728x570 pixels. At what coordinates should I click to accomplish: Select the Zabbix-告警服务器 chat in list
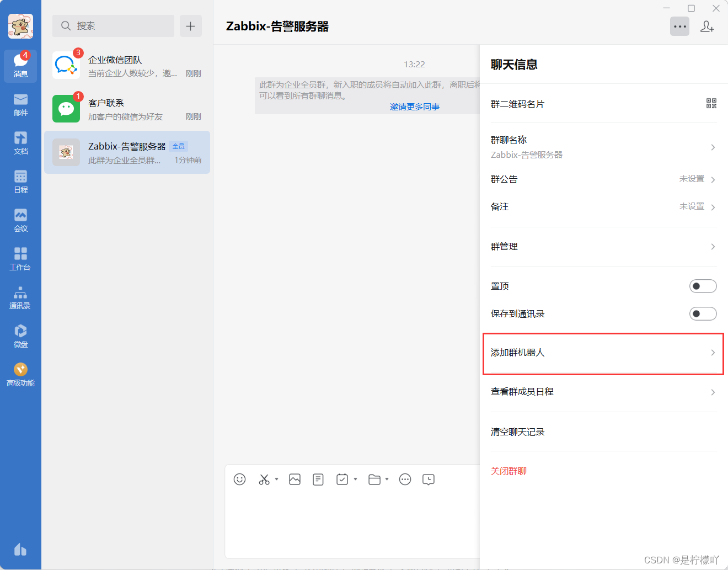click(x=127, y=152)
